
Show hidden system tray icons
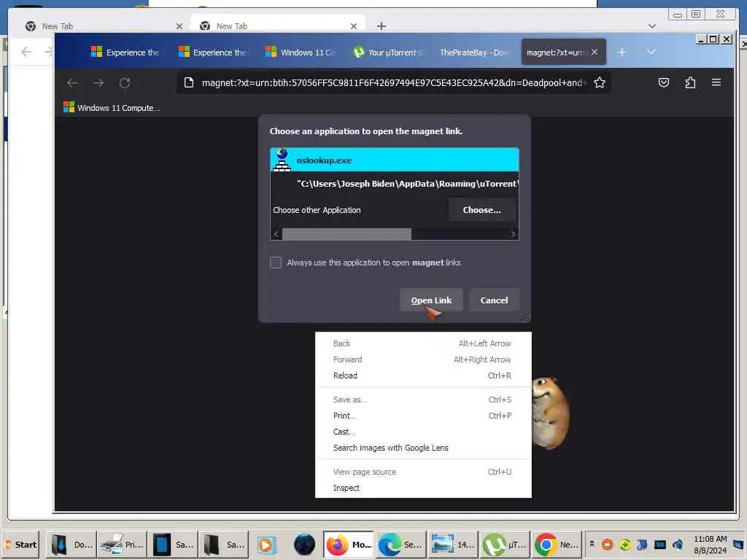(592, 543)
